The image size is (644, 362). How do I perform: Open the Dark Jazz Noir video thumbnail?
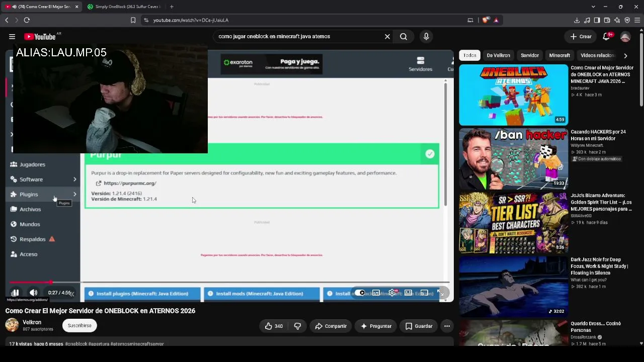[x=513, y=287]
